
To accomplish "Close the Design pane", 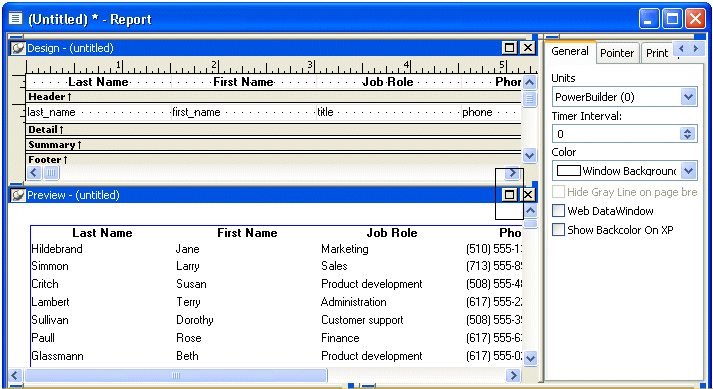I will click(527, 48).
